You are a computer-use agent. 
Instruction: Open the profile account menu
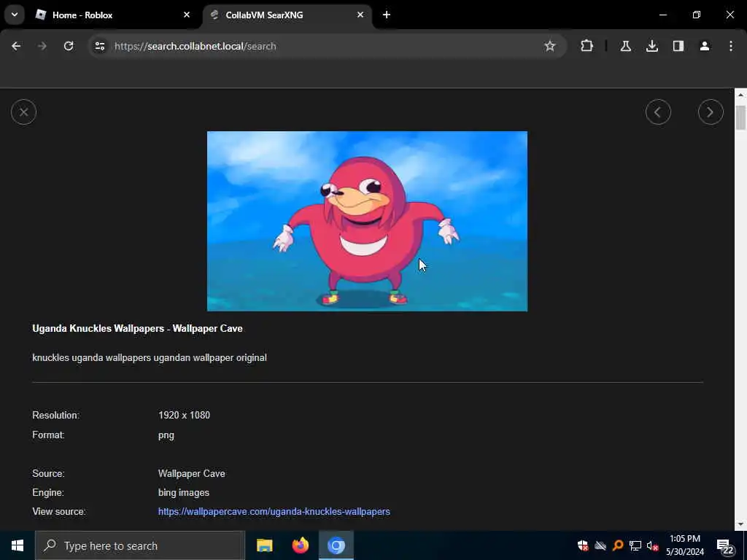coord(704,46)
